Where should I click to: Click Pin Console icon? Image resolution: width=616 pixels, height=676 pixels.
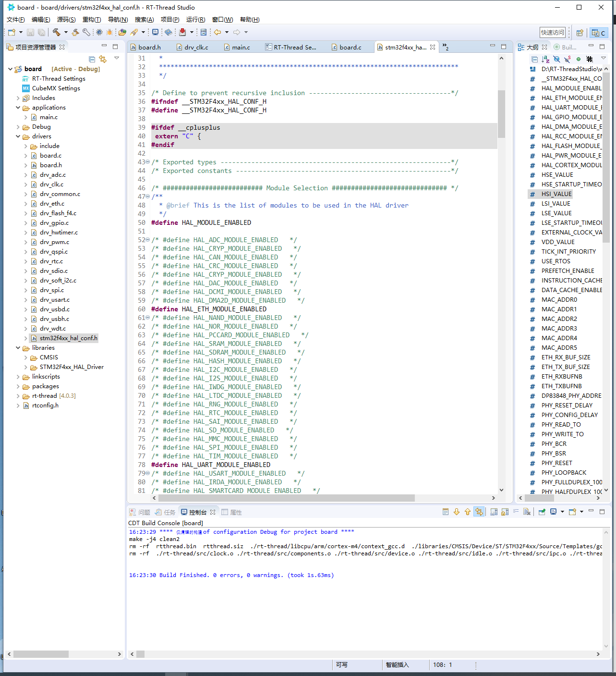pyautogui.click(x=542, y=512)
